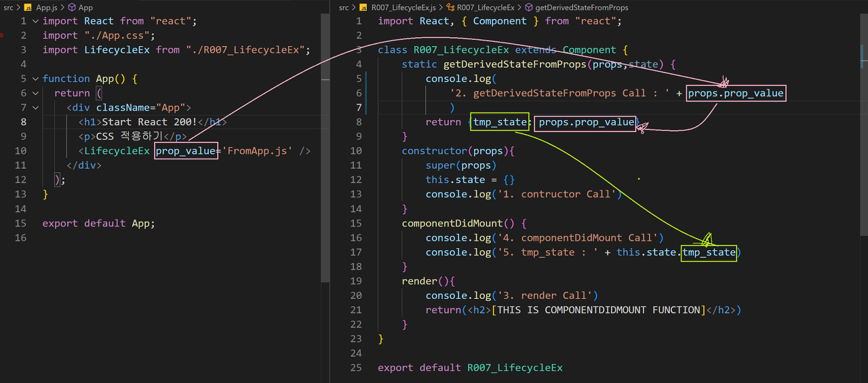The width and height of the screenshot is (868, 383).
Task: Select line number 25 in the R007_LifecycleEx.js gutter
Action: pyautogui.click(x=356, y=367)
